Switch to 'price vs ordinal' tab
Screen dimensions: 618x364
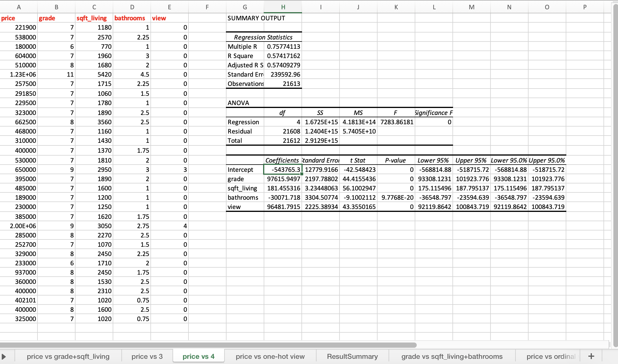click(x=551, y=356)
